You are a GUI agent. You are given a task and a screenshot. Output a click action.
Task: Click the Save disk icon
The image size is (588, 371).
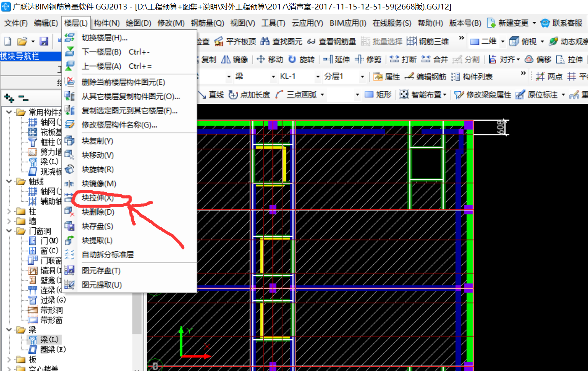coord(44,41)
